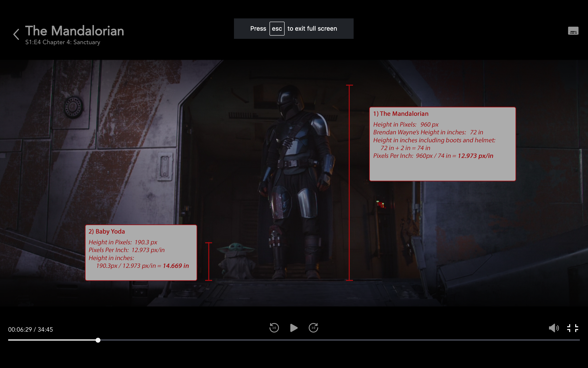Click the S1:E4 Chapter 4: Sanctuary subtitle

coord(63,42)
